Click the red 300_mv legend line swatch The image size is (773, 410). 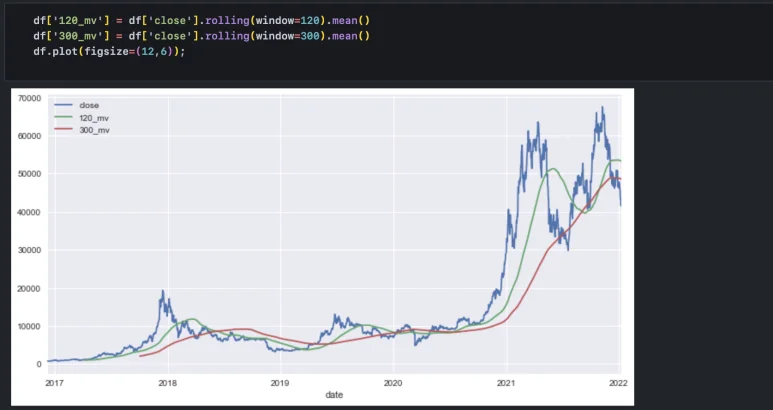pos(65,130)
